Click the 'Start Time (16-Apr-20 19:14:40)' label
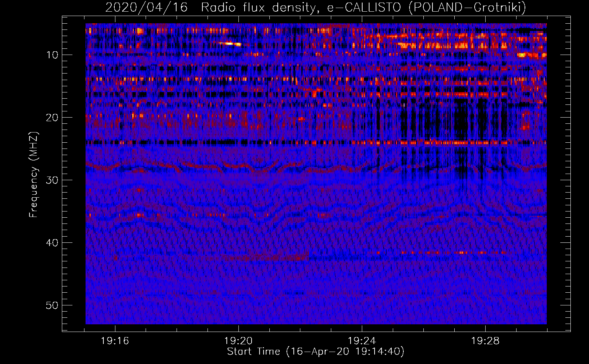The image size is (589, 364). click(316, 352)
